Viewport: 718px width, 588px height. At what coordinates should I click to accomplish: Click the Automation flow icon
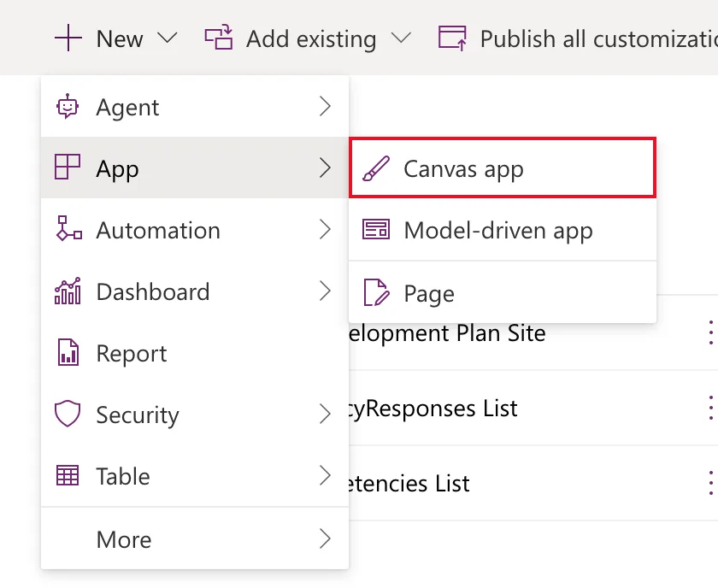(x=69, y=228)
